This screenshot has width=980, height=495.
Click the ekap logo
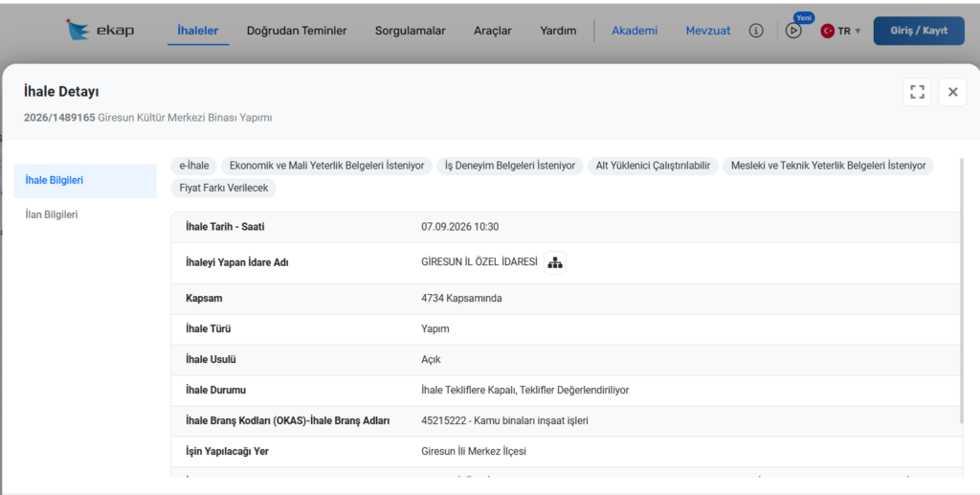click(x=100, y=30)
